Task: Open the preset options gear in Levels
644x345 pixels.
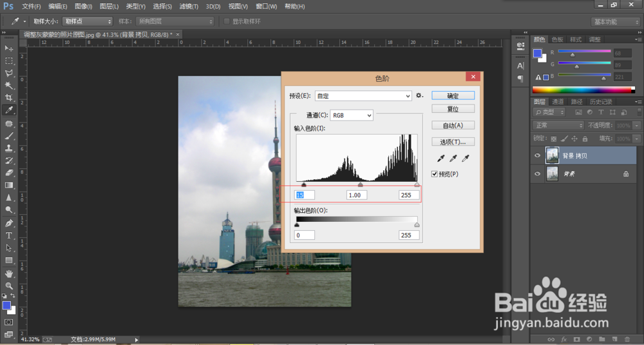Action: 419,95
